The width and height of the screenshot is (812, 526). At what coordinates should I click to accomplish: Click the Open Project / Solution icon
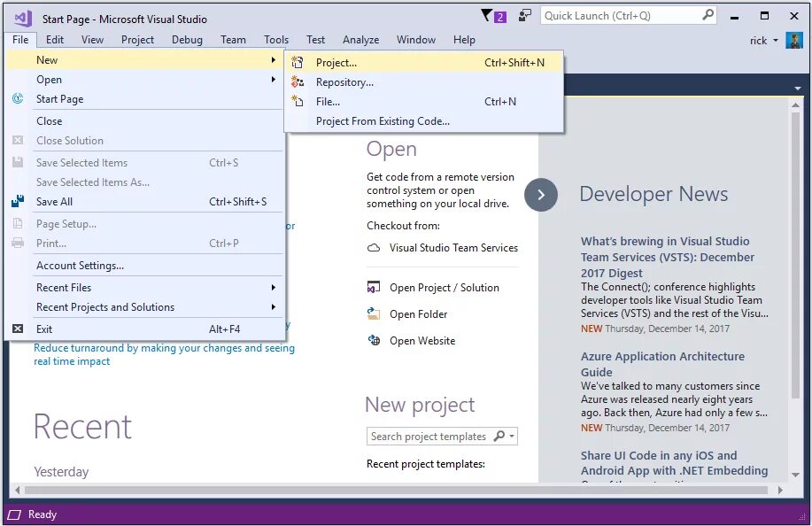374,287
